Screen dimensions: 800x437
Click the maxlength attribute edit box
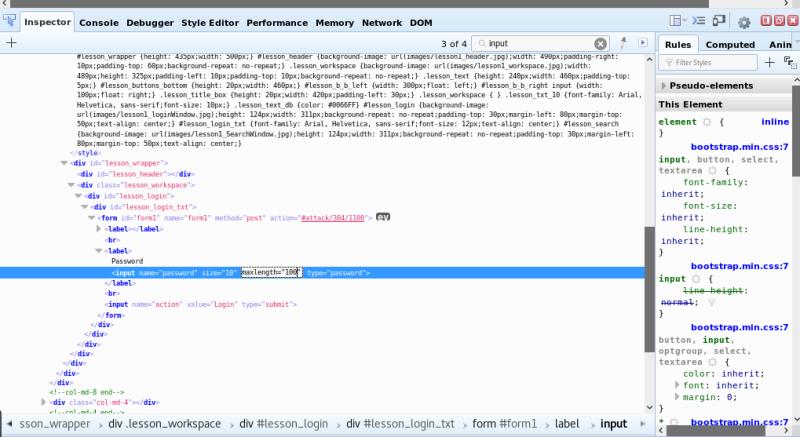click(x=271, y=273)
